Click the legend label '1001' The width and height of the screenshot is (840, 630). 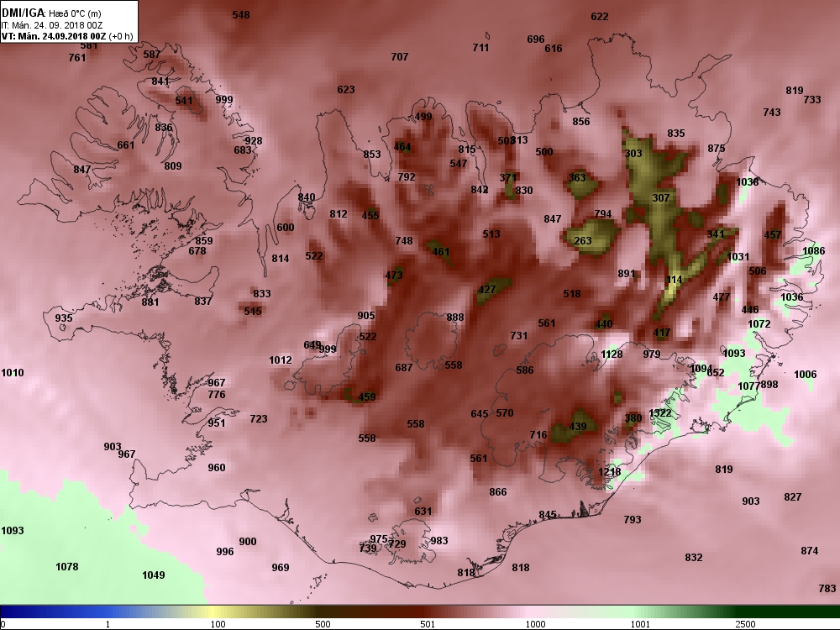(x=640, y=624)
